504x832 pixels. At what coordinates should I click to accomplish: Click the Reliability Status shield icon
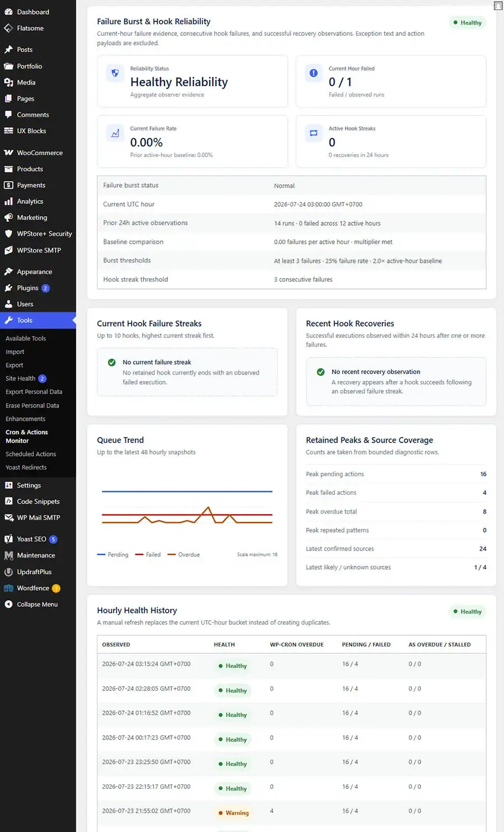[x=115, y=73]
